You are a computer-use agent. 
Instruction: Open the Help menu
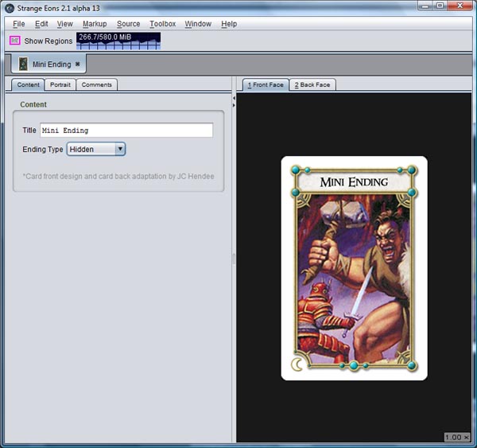[x=229, y=24]
